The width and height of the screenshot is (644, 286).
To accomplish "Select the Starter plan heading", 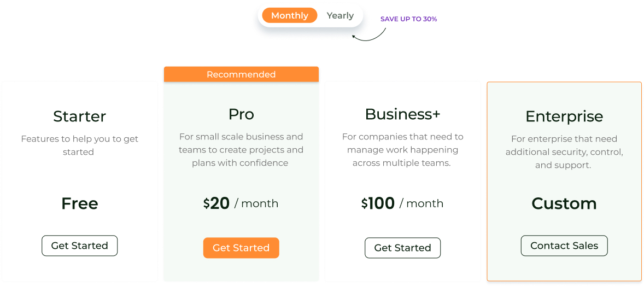I will click(80, 116).
